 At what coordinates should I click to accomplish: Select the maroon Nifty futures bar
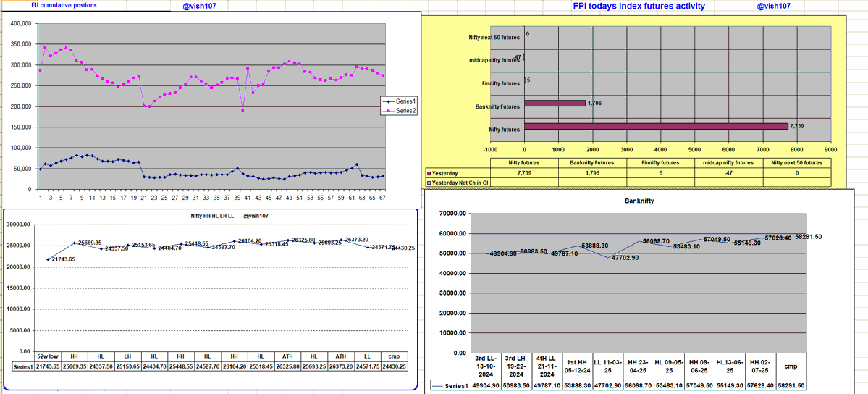(656, 126)
